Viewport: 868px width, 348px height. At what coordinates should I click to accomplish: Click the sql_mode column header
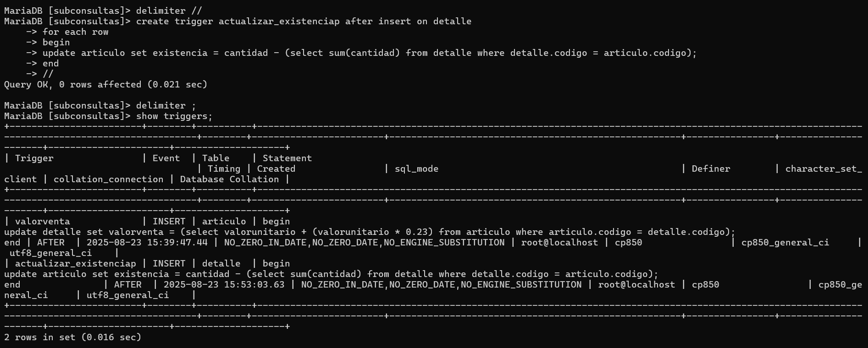416,169
